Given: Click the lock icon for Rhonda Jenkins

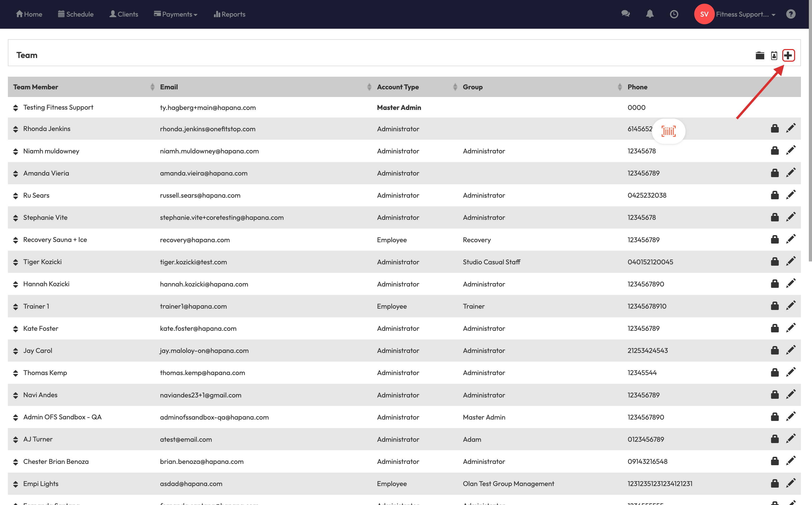Looking at the screenshot, I should click(775, 129).
